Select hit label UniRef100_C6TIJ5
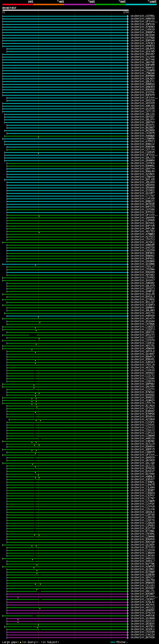 click(x=142, y=112)
